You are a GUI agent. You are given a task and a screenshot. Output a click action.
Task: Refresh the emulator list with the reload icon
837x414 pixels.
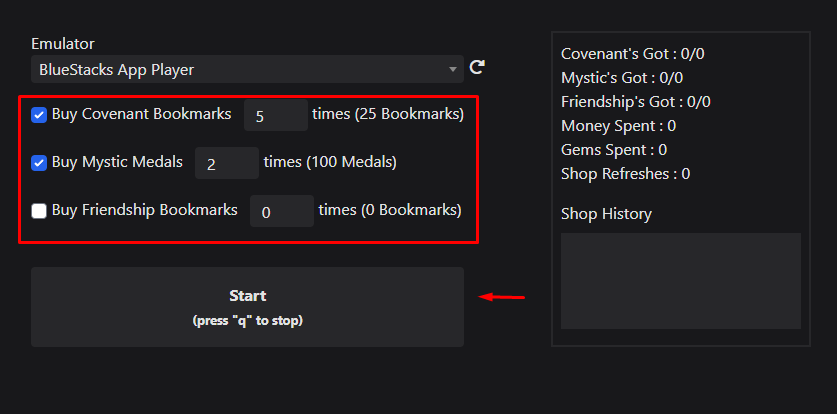click(x=477, y=67)
